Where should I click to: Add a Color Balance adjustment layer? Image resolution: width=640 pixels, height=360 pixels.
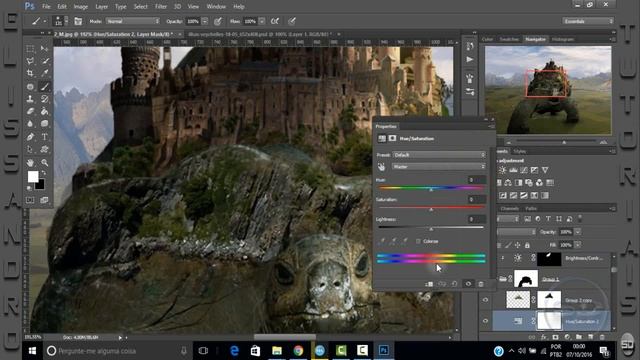(508, 182)
